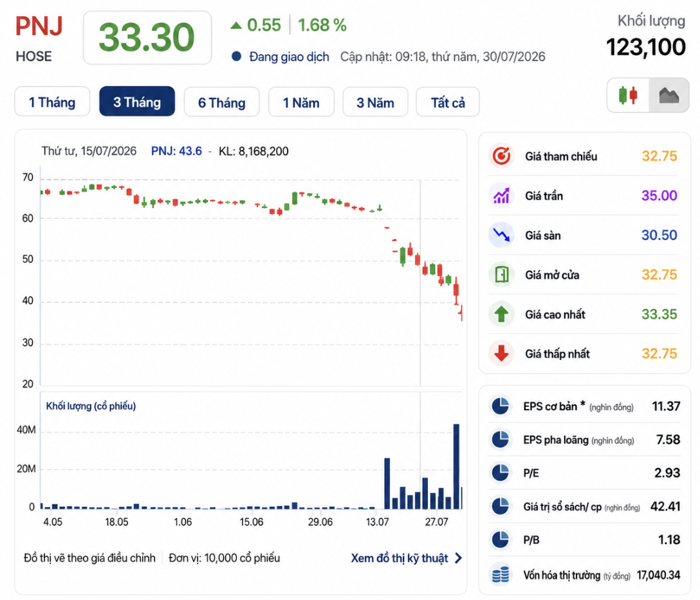Click the opening price door icon
Viewport: 700px width, 600px height.
501,274
